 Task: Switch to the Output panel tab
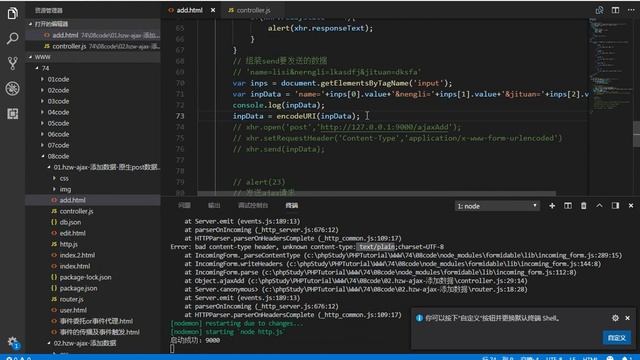click(214, 205)
